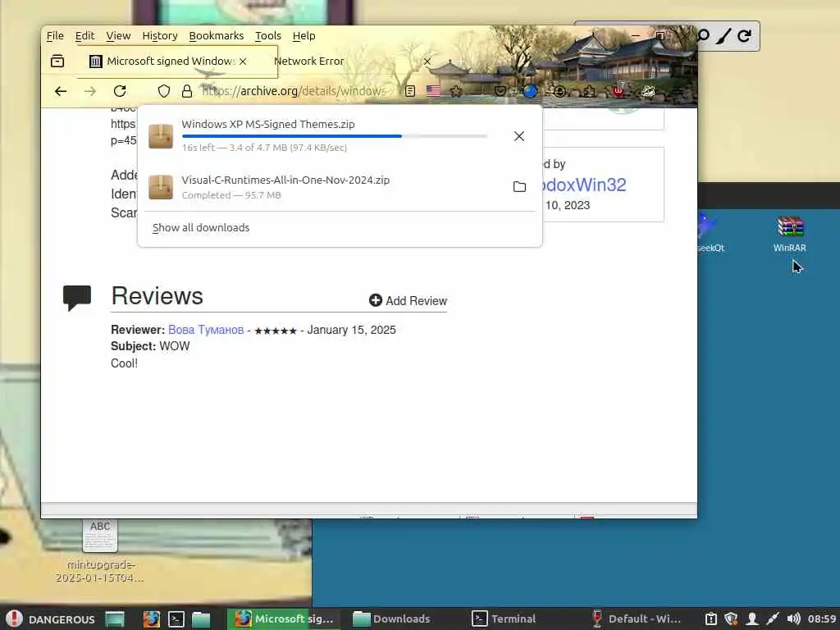Open the user tray icon
Screen dimensions: 840x630
[752, 619]
